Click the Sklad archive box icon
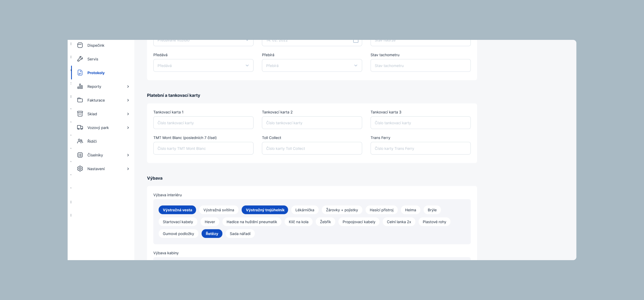 (80, 114)
